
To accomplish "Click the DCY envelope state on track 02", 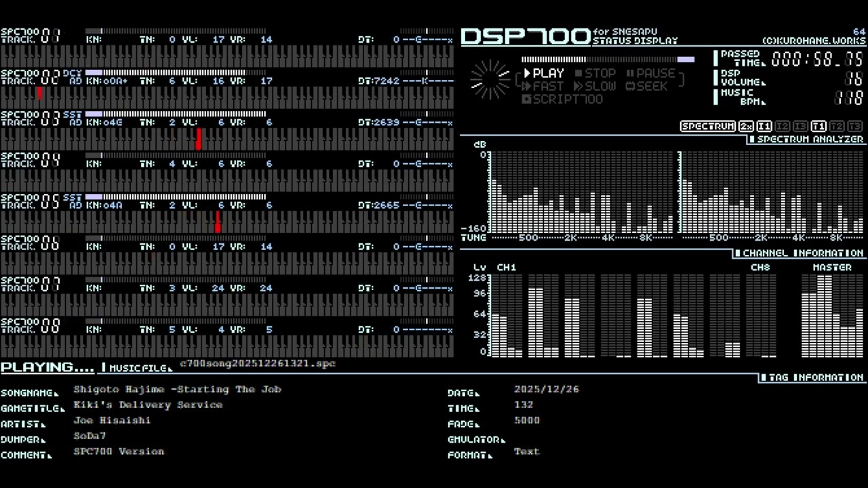I will pyautogui.click(x=72, y=73).
